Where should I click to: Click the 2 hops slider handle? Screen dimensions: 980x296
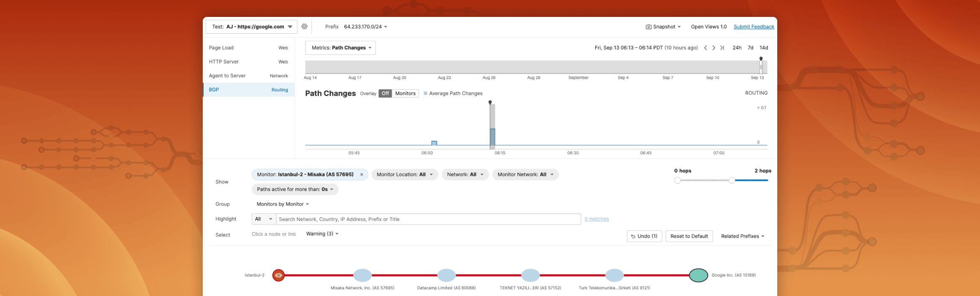tap(732, 180)
